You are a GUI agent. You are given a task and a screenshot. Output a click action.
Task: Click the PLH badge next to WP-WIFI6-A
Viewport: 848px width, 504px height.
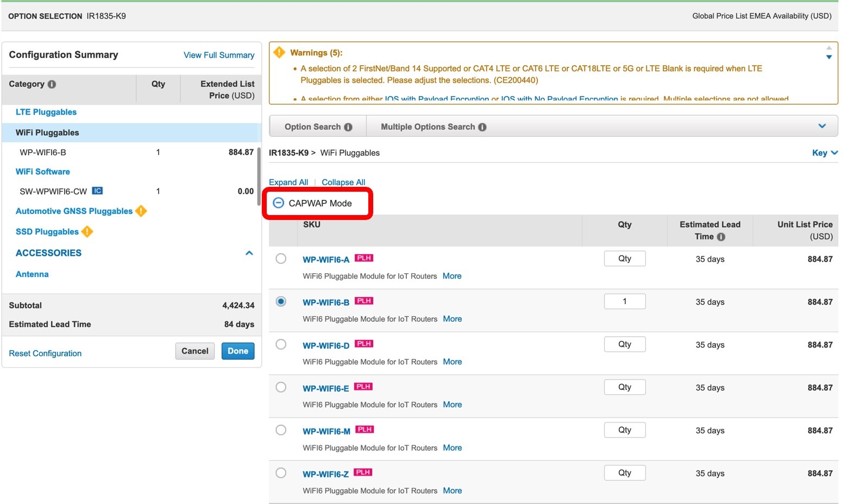coord(364,258)
